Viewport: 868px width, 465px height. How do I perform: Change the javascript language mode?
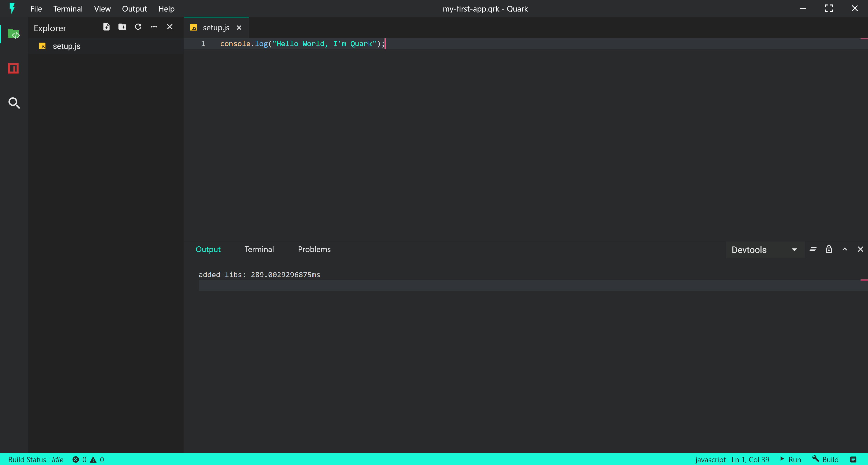(x=710, y=460)
